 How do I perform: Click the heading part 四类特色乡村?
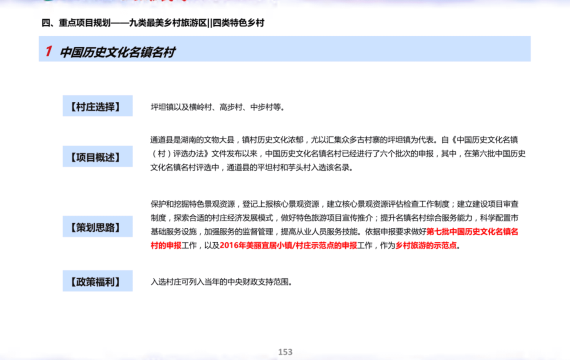(x=238, y=23)
